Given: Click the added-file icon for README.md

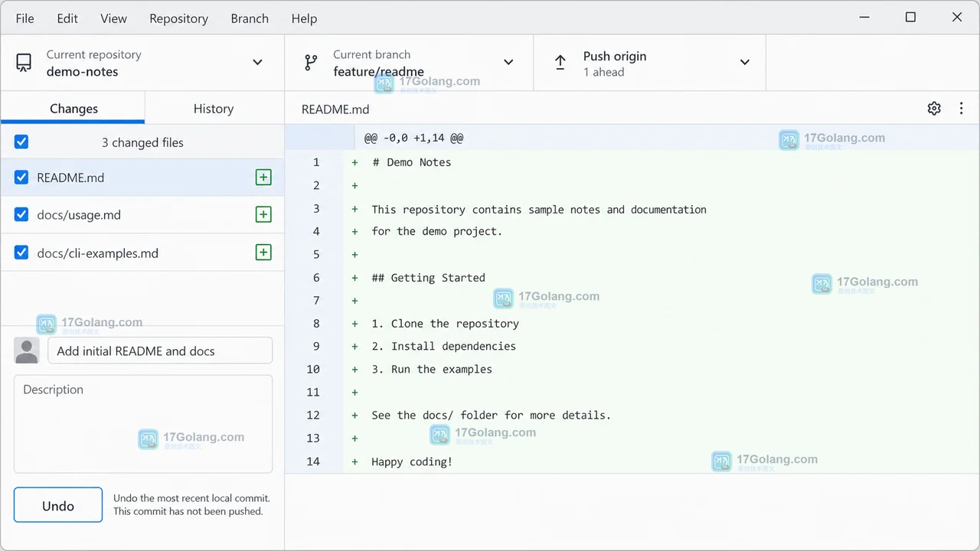Looking at the screenshot, I should click(263, 178).
